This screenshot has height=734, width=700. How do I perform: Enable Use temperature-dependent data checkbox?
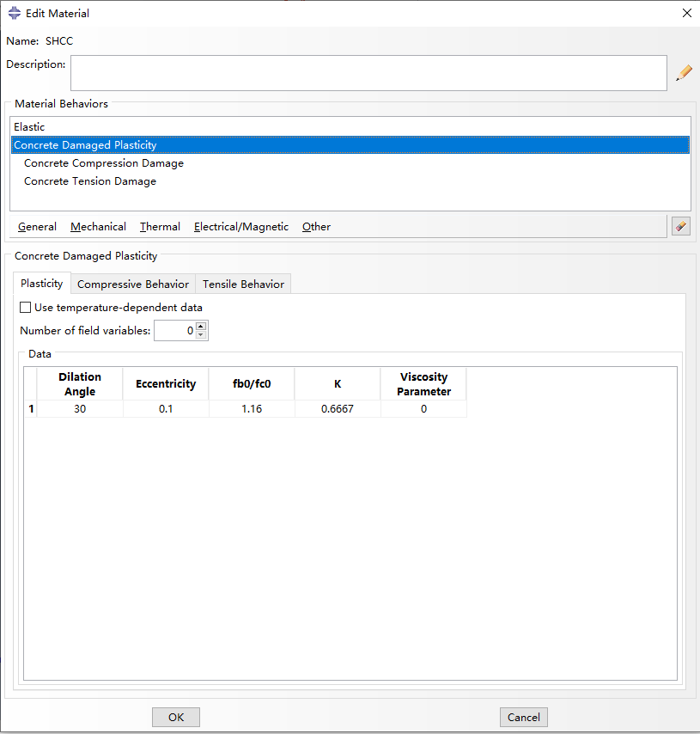point(25,308)
